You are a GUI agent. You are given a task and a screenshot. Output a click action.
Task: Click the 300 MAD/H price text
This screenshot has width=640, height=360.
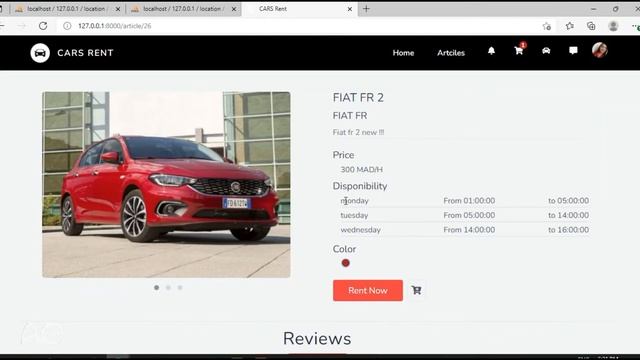point(362,169)
